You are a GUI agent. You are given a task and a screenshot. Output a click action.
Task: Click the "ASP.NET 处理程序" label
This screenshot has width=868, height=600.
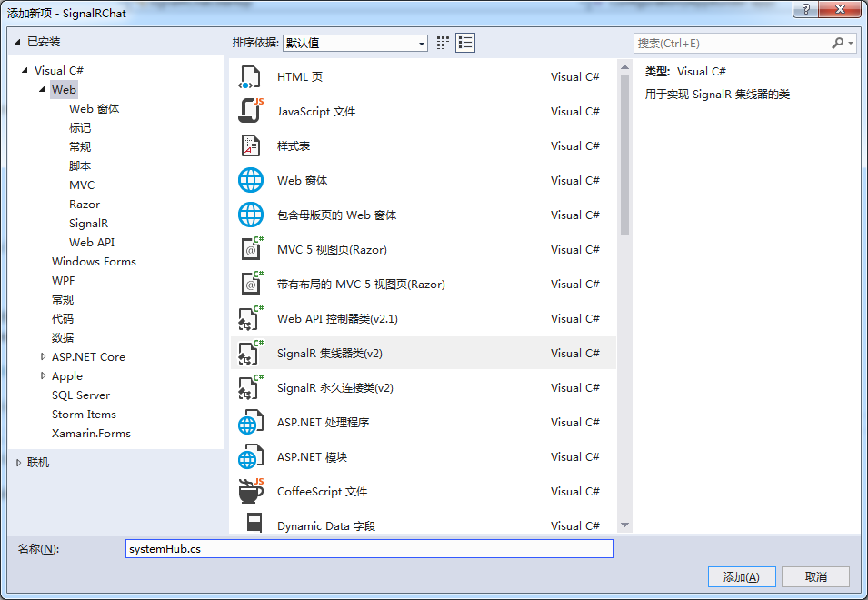[x=323, y=423]
